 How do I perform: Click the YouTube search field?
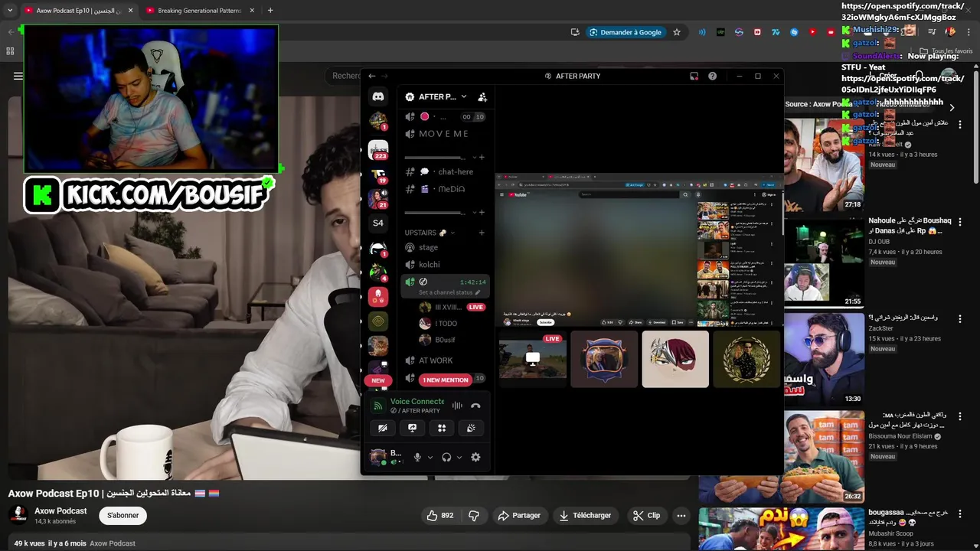[346, 76]
